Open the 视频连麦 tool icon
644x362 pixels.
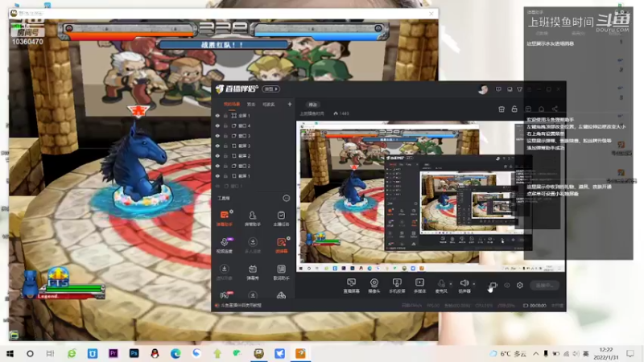[x=225, y=245]
